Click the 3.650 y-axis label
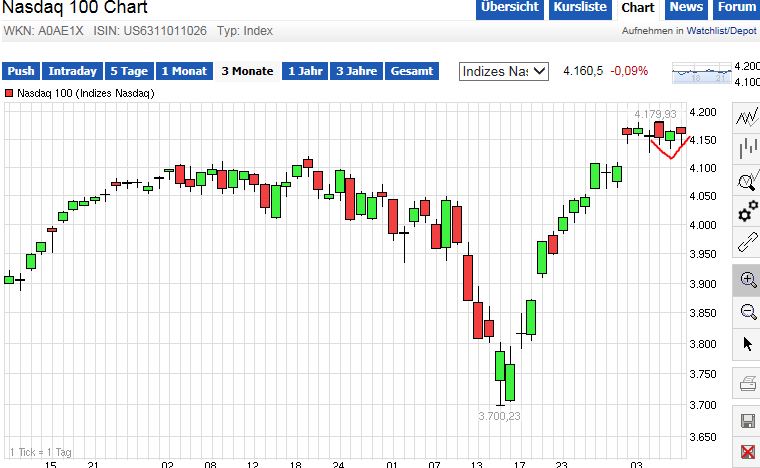 tap(703, 437)
